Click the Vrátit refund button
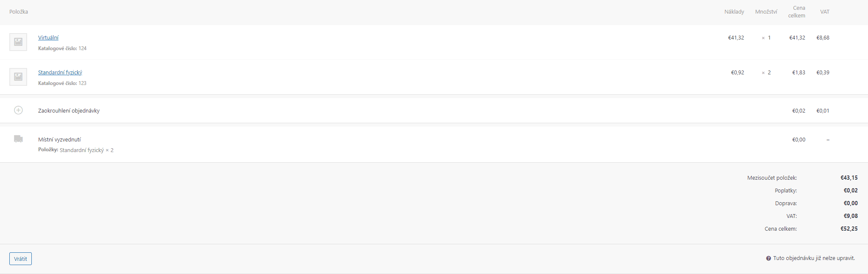 point(20,259)
